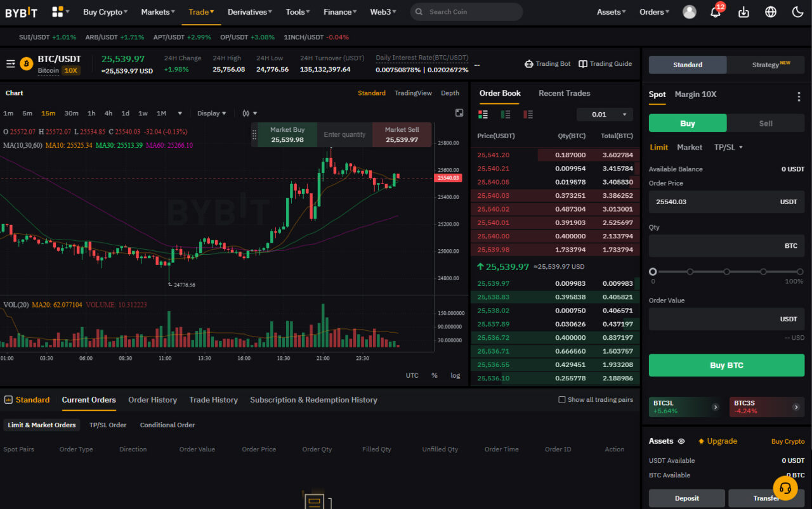Switch chart to TradingView mode
The width and height of the screenshot is (812, 509).
pyautogui.click(x=413, y=93)
